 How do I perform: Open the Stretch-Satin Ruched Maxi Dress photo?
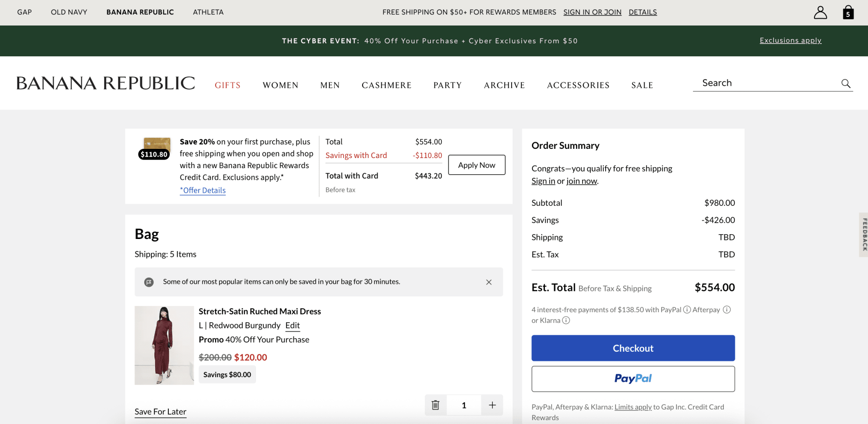[x=164, y=345]
